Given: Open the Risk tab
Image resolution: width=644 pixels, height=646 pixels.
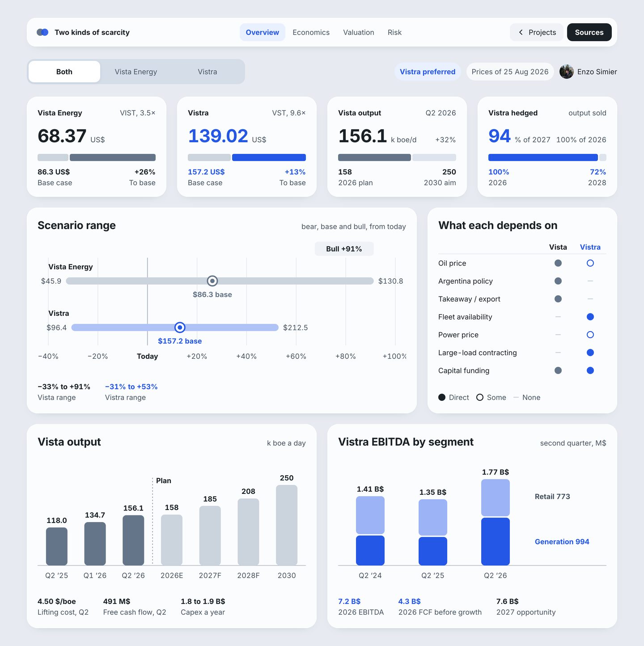Looking at the screenshot, I should click(394, 32).
